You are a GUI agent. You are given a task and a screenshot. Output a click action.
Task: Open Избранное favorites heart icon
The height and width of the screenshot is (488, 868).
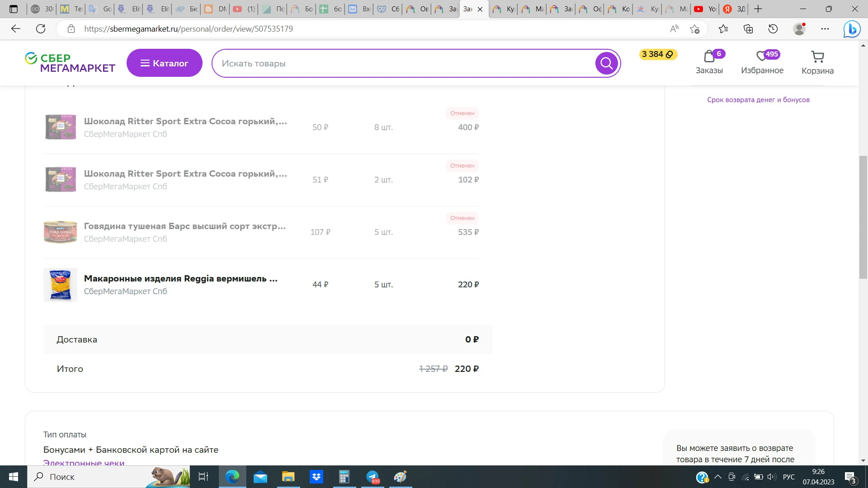(x=762, y=62)
